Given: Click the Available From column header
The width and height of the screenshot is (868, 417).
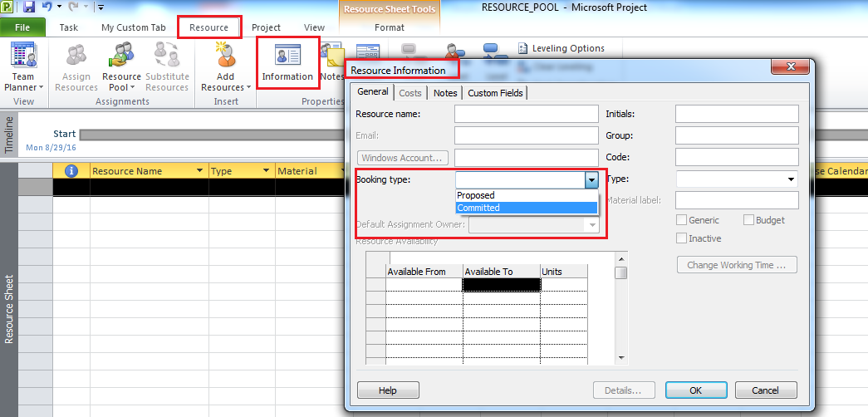Looking at the screenshot, I should [x=424, y=272].
